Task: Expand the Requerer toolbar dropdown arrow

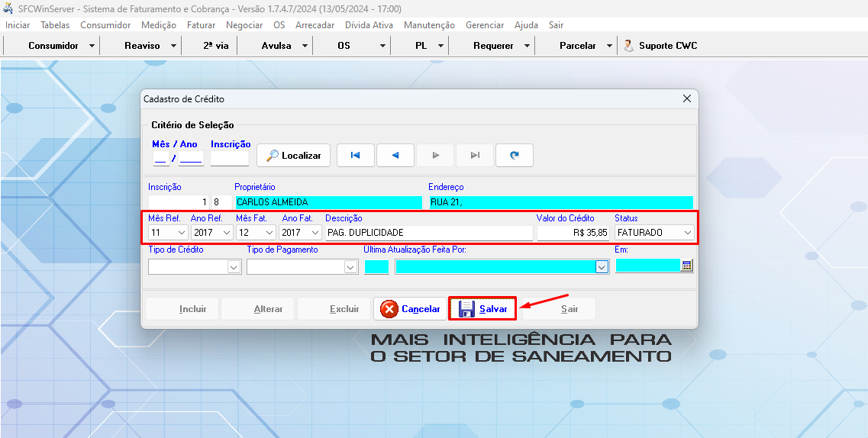Action: coord(527,46)
